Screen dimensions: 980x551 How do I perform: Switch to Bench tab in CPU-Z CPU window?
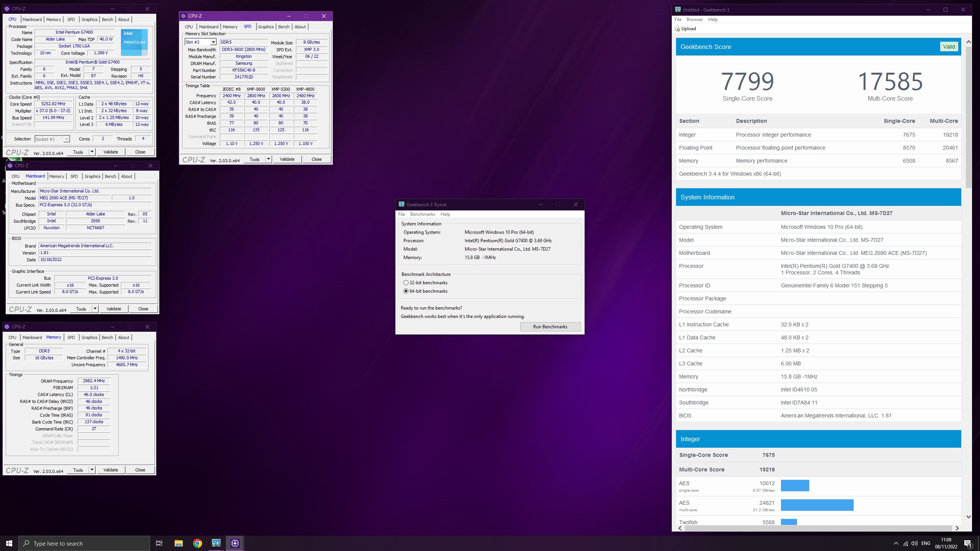(108, 20)
